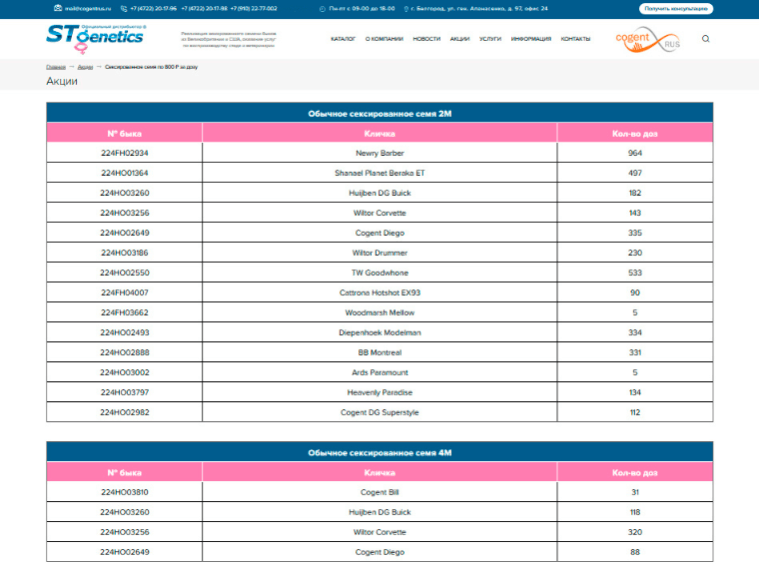Click the clock icon by working hours
This screenshot has width=759, height=566.
pos(322,9)
